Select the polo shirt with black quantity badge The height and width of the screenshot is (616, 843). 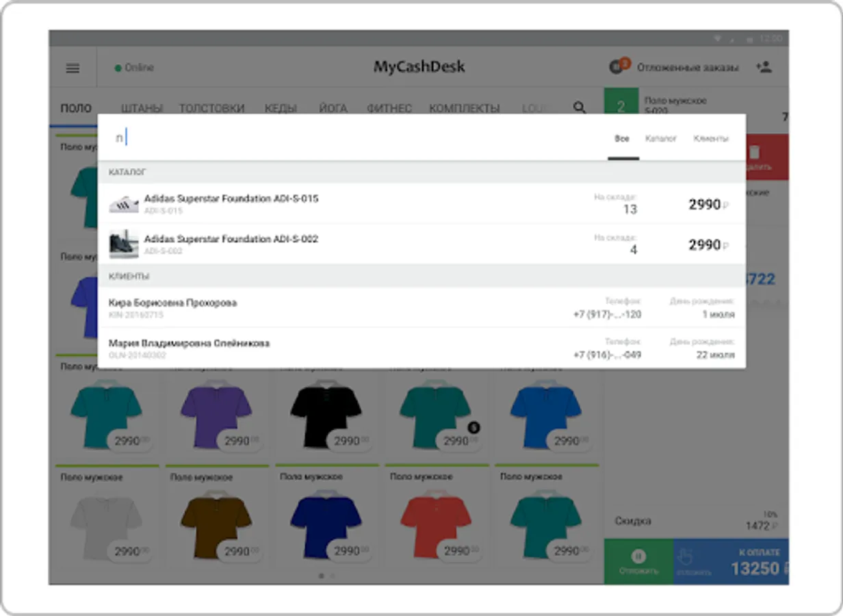pyautogui.click(x=437, y=411)
